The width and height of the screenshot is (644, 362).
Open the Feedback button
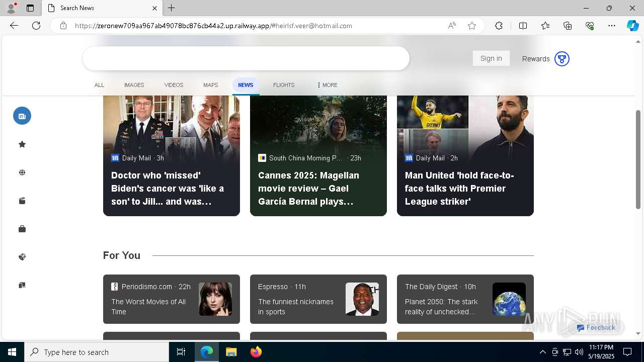click(x=596, y=327)
